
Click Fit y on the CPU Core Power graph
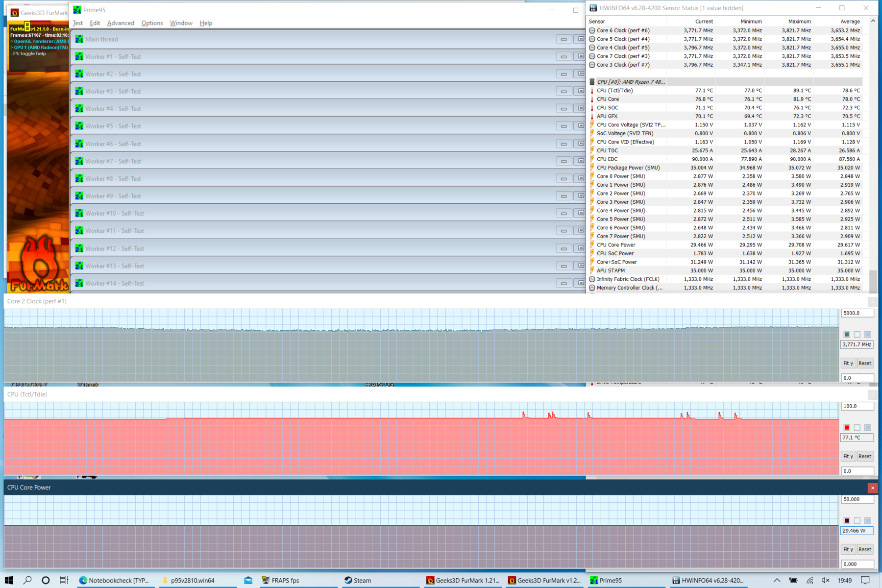848,549
